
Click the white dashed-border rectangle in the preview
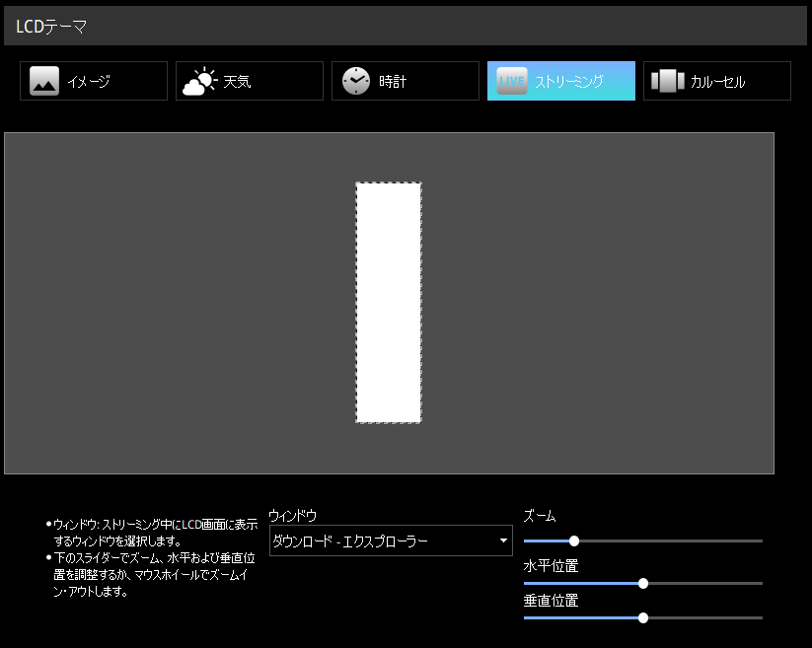pos(389,303)
